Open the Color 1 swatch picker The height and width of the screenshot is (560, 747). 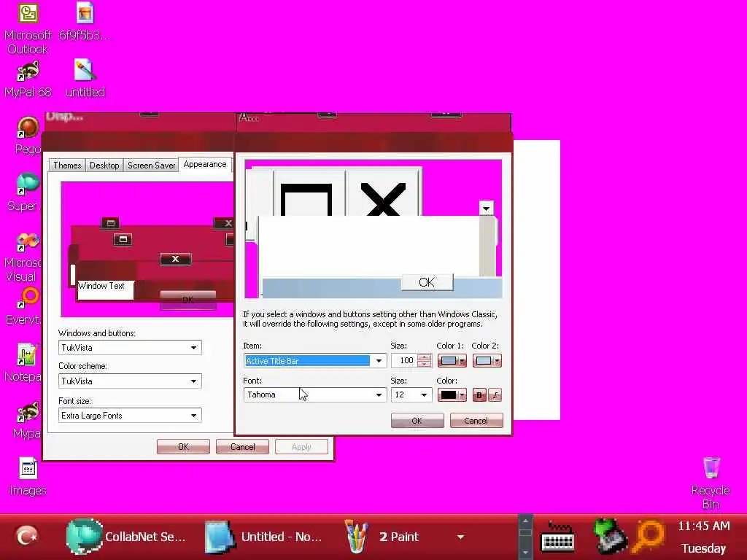tap(452, 360)
